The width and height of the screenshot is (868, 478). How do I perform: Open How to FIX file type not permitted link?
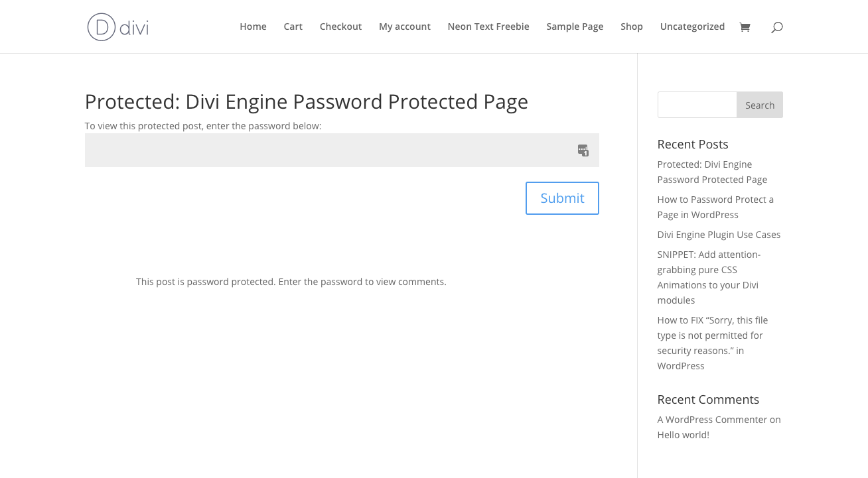click(x=712, y=343)
